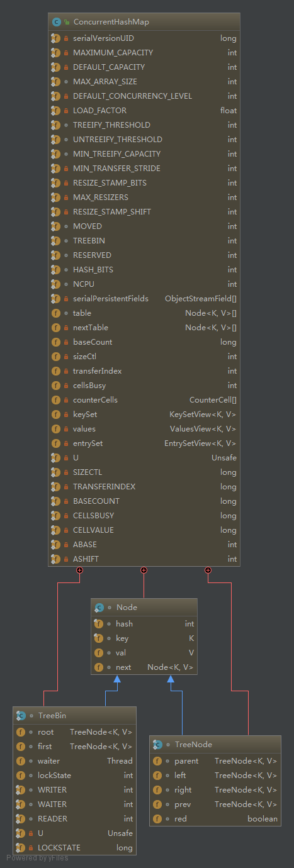The width and height of the screenshot is (294, 868).
Task: Click the package-private dot icon beside table
Action: point(67,313)
